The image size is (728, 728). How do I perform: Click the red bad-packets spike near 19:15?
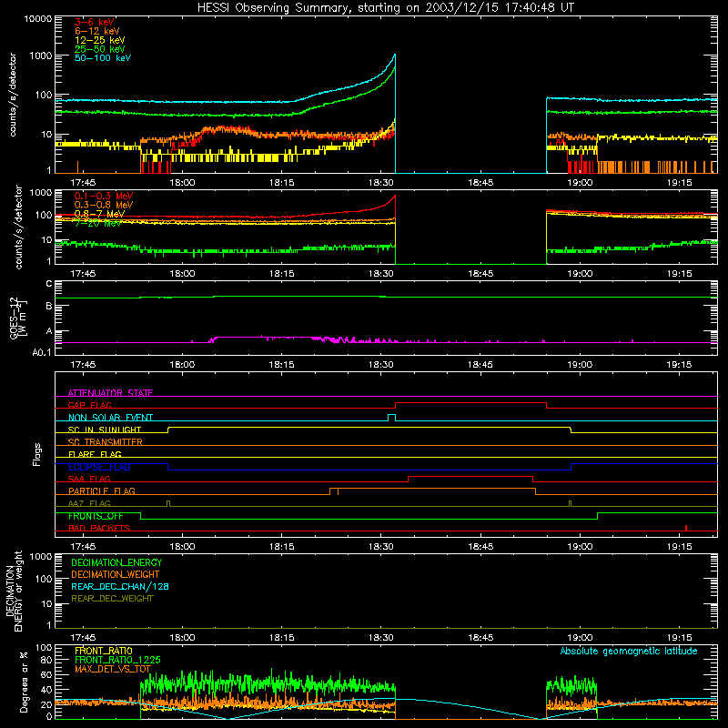coord(686,528)
